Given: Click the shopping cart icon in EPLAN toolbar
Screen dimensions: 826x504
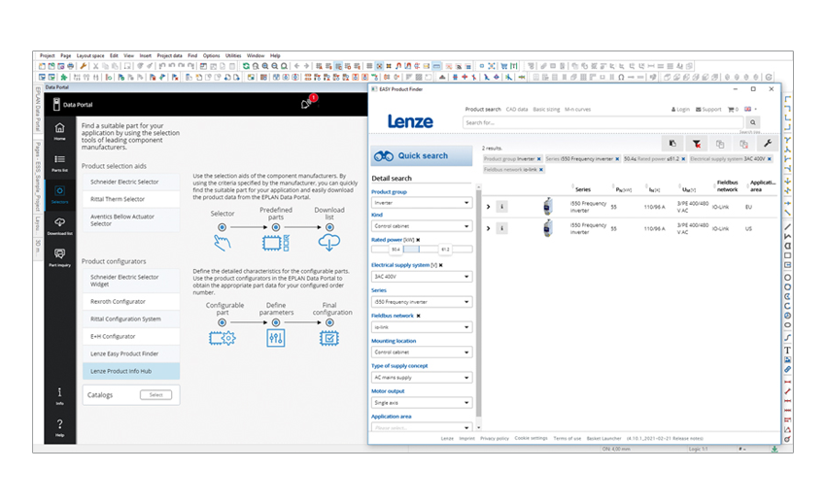Looking at the screenshot, I should coord(504,66).
